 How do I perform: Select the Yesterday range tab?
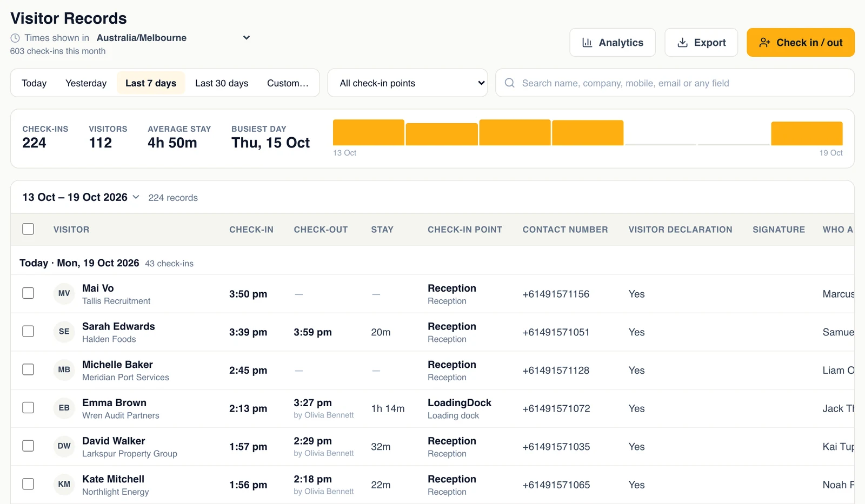point(86,83)
